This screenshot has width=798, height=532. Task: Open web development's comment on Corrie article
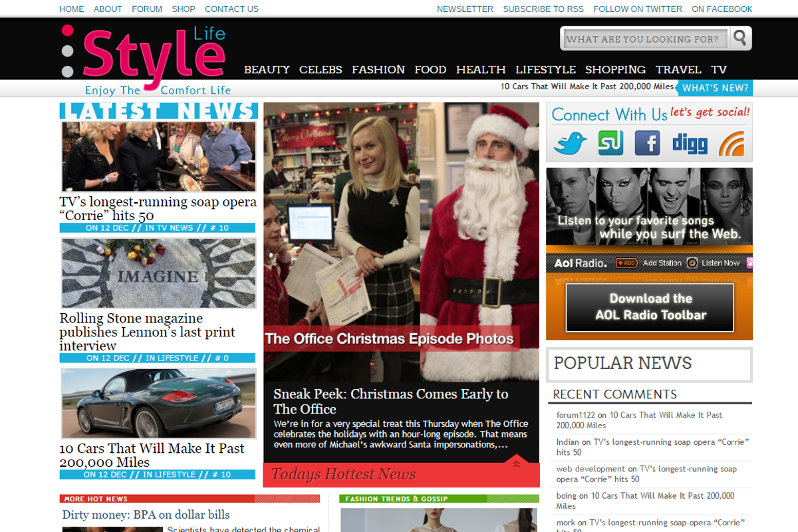pos(646,473)
